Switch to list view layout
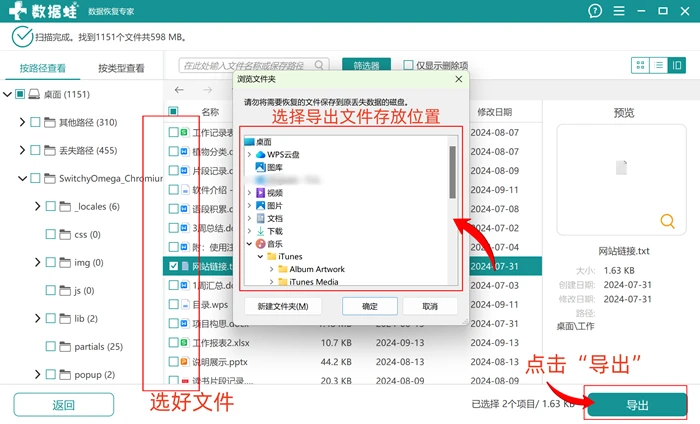The height and width of the screenshot is (424, 700). (x=658, y=65)
